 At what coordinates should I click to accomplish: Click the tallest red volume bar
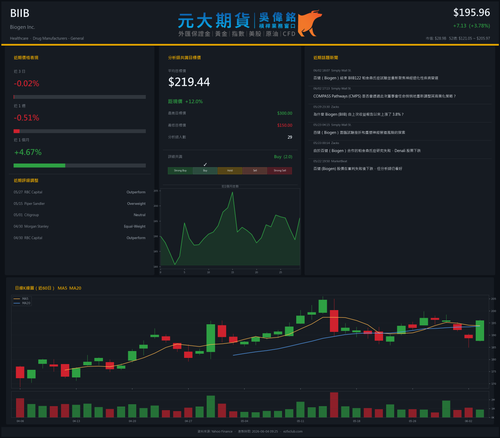click(x=334, y=405)
